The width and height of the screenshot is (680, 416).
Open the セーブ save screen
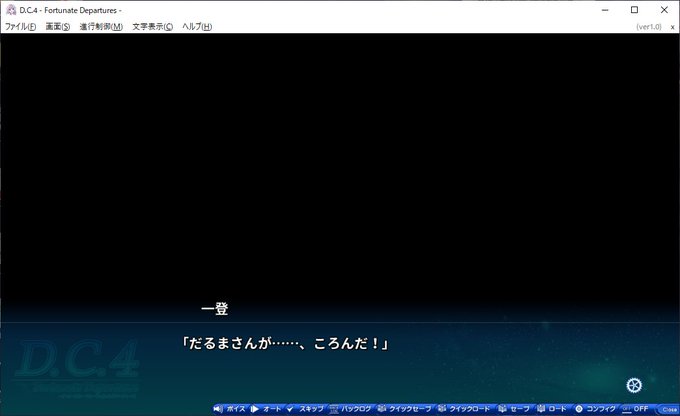click(x=514, y=409)
